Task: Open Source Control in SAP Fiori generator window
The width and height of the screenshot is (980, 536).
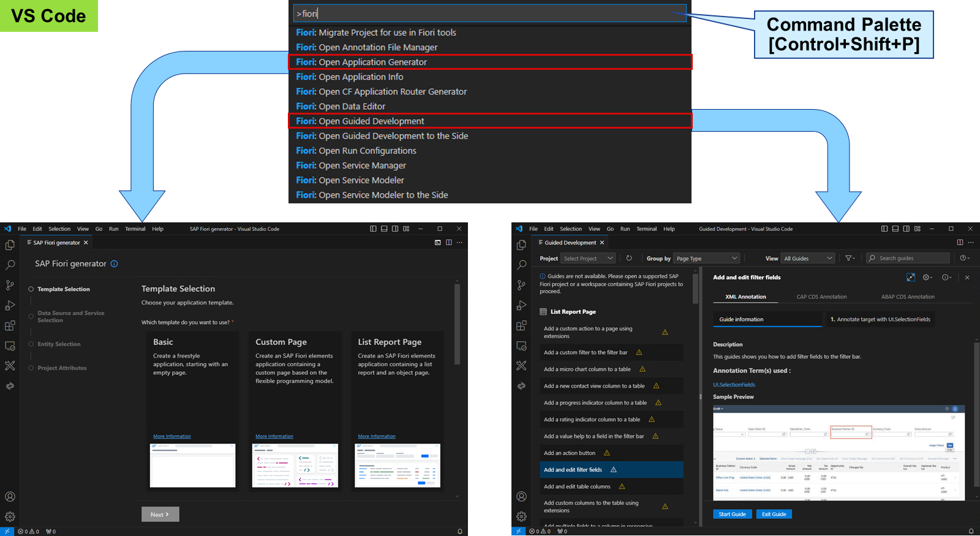Action: pyautogui.click(x=10, y=285)
